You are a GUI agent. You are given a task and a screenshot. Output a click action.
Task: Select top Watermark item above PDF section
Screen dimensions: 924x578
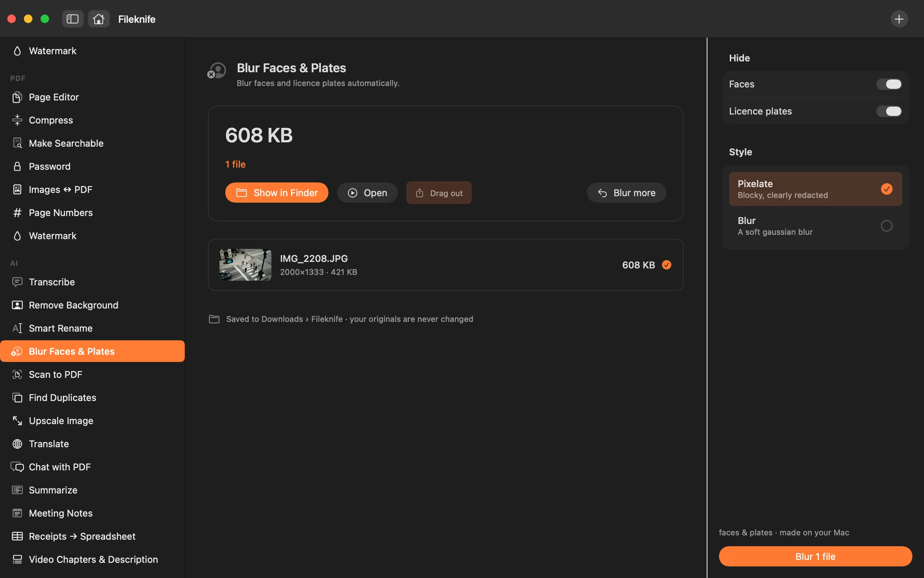[92, 51]
